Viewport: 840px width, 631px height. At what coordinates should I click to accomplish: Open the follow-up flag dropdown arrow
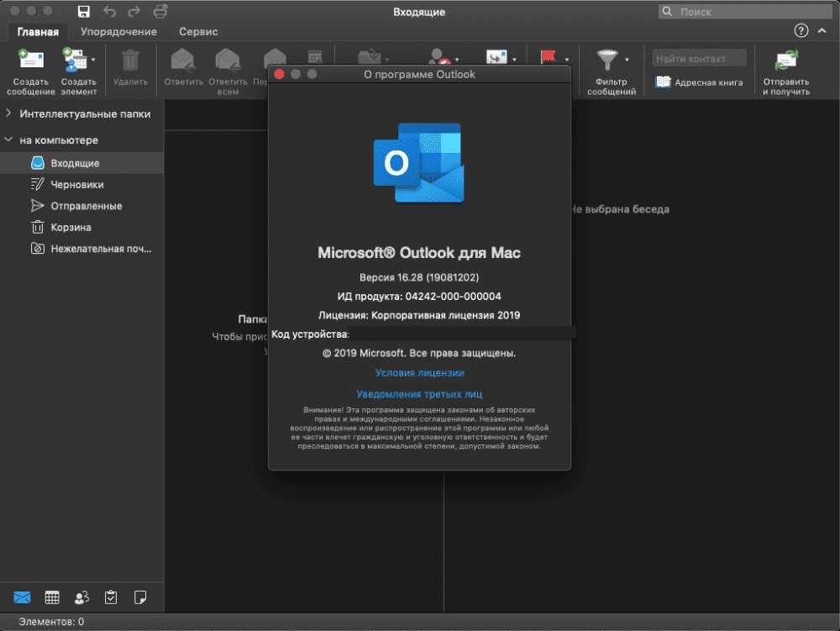(x=567, y=60)
